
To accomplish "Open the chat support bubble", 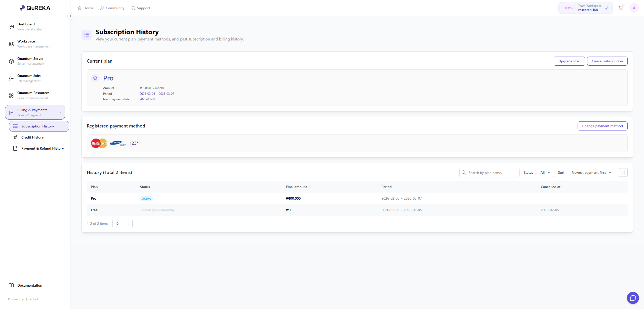I will tap(633, 298).
